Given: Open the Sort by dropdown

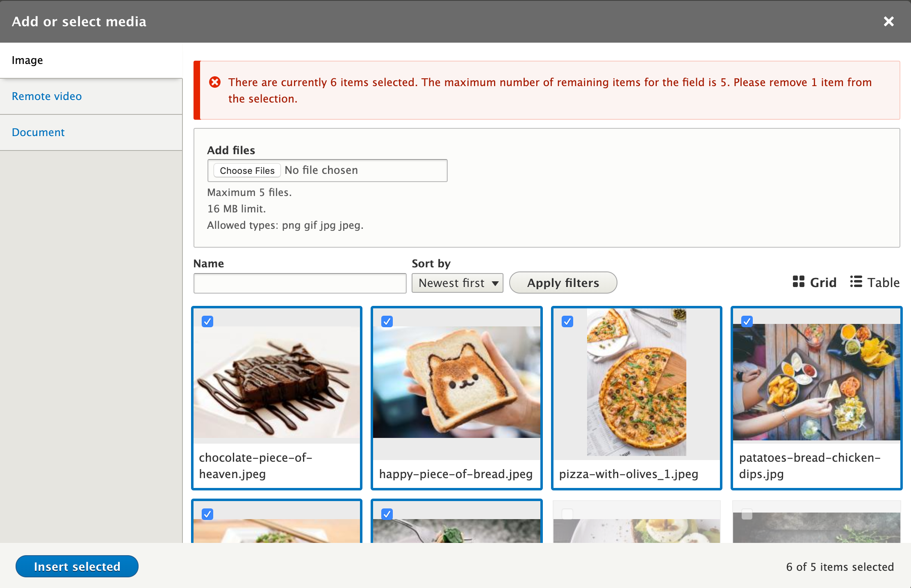Looking at the screenshot, I should [x=457, y=283].
